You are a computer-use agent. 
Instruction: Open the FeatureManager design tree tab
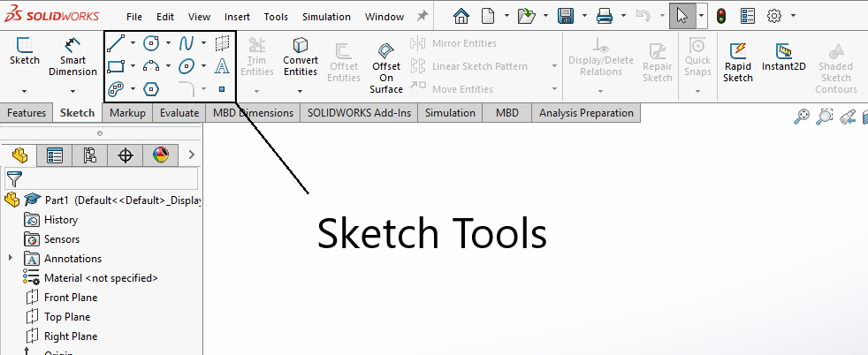point(19,155)
